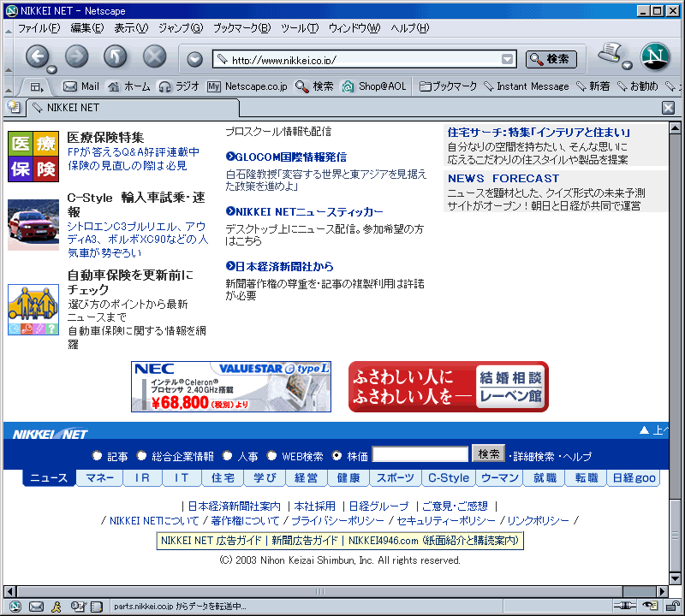Open the Shop@AOL shortcut

tap(374, 86)
